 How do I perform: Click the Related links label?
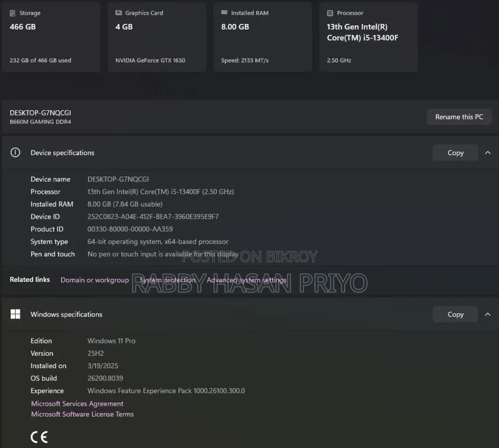tap(30, 279)
